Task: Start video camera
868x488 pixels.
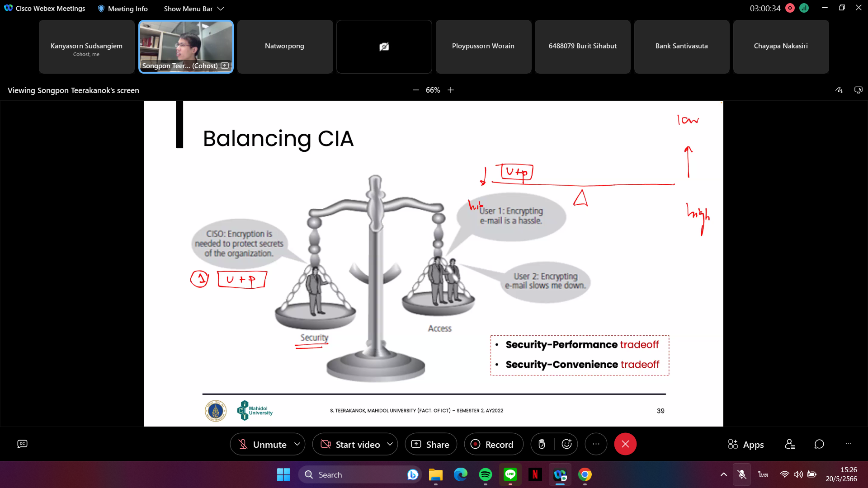Action: (x=350, y=444)
